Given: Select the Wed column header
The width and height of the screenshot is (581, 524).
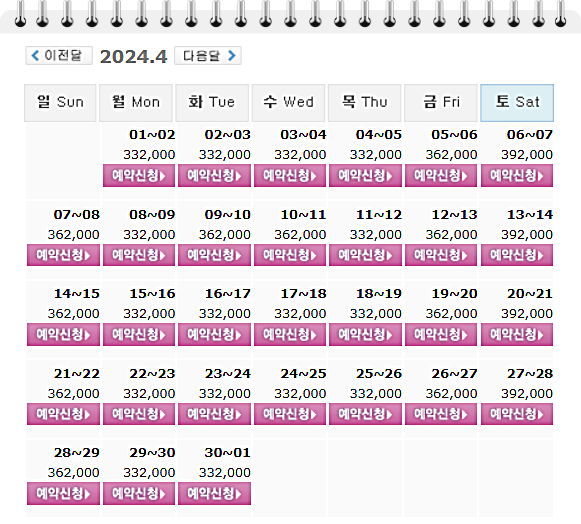Looking at the screenshot, I should (288, 103).
